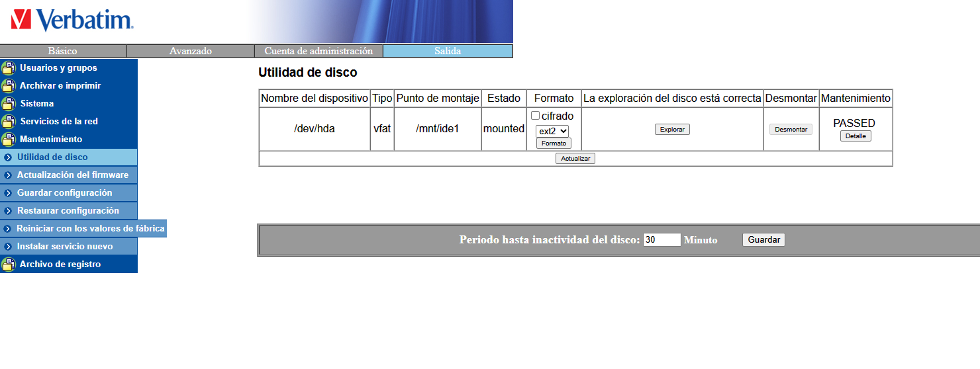This screenshot has width=980, height=369.
Task: Switch to the Básico tab
Action: pos(63,51)
